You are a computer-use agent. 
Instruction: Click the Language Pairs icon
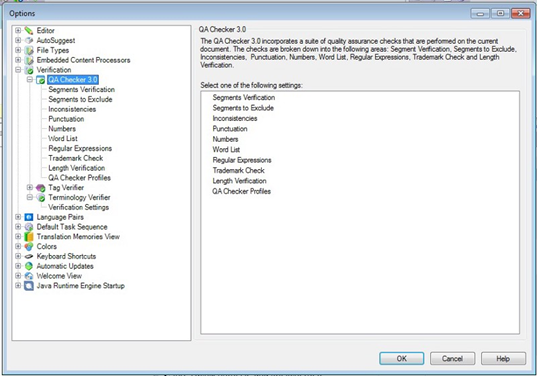(29, 217)
